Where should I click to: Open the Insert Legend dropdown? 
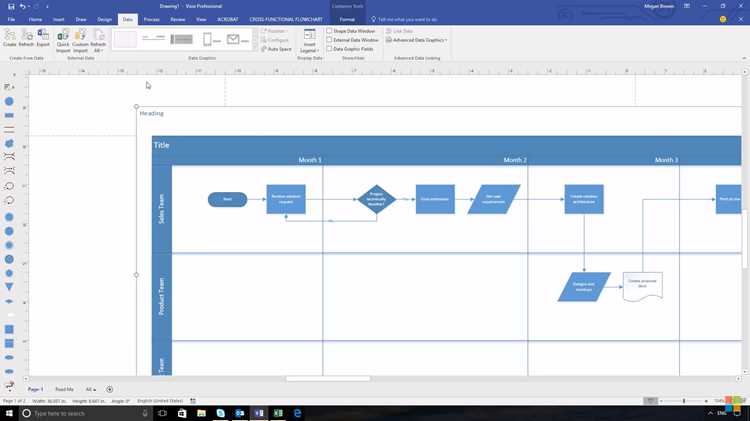pyautogui.click(x=309, y=48)
